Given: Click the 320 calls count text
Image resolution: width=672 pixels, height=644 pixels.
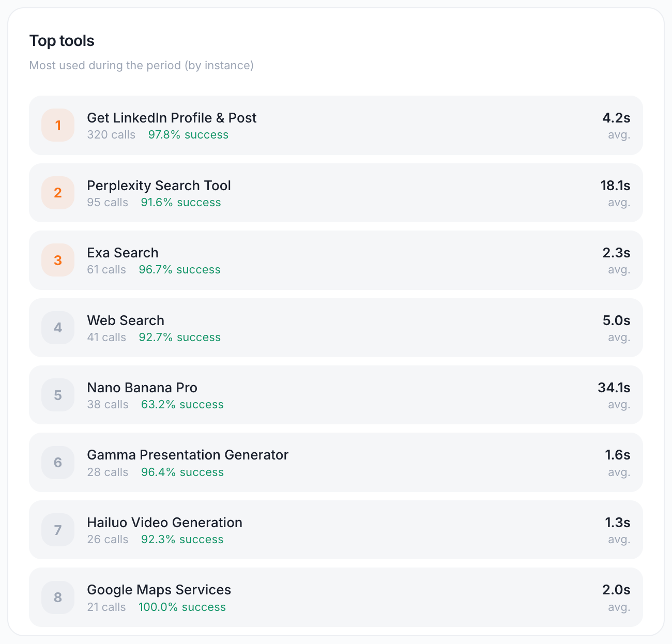Looking at the screenshot, I should [111, 135].
